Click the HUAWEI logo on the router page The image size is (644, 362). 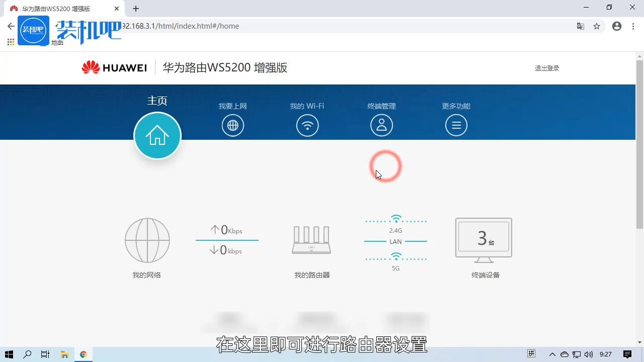(114, 67)
